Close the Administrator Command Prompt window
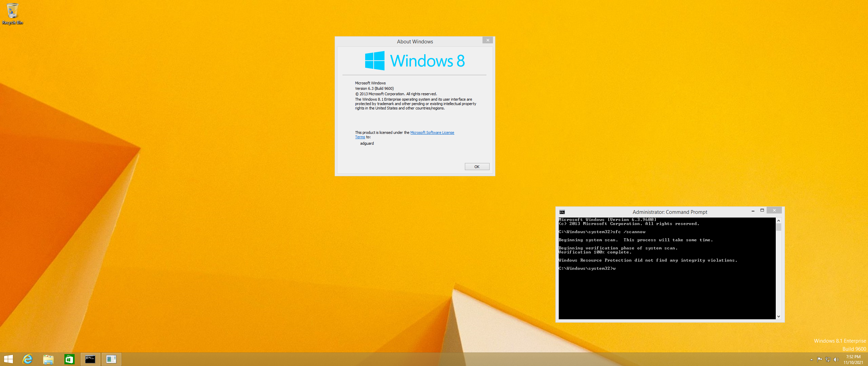The image size is (868, 366). pos(774,211)
